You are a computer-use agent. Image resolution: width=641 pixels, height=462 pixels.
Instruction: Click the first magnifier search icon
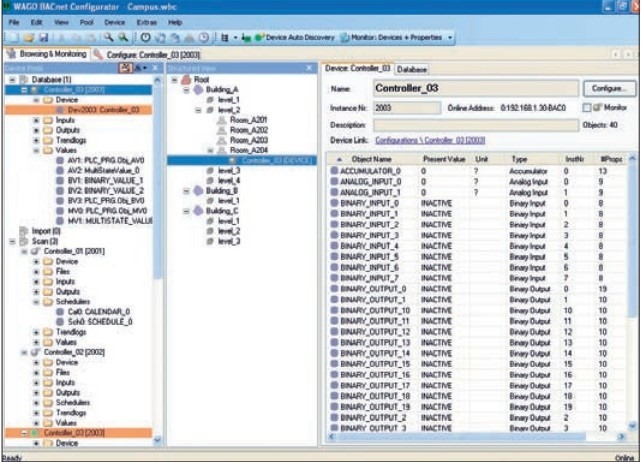coord(108,38)
